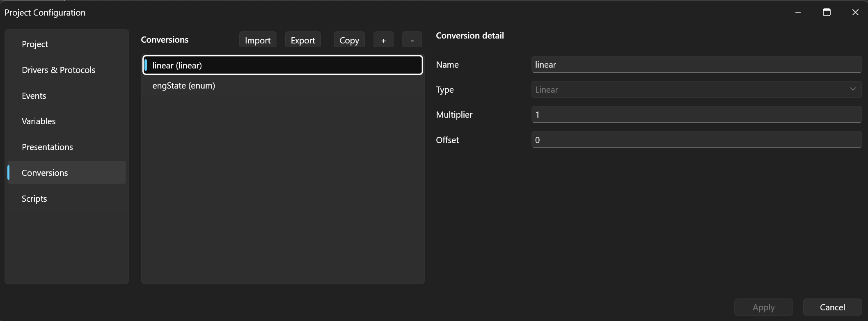Select the linear (linear) conversion row
Image resolution: width=868 pixels, height=321 pixels.
(283, 65)
